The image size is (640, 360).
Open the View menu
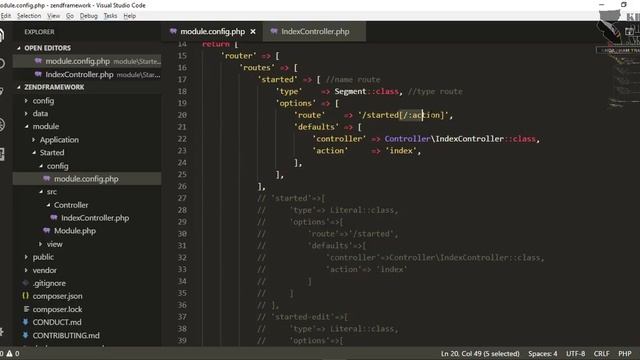pos(53,16)
